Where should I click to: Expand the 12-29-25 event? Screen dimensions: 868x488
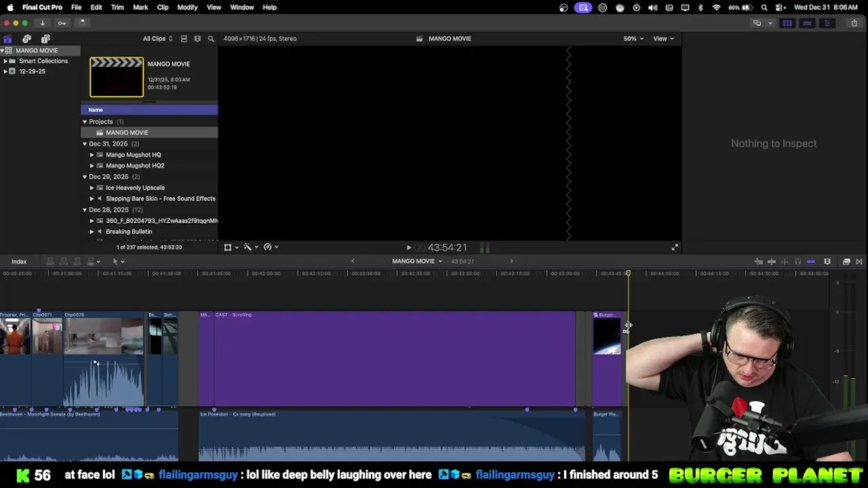click(x=5, y=71)
